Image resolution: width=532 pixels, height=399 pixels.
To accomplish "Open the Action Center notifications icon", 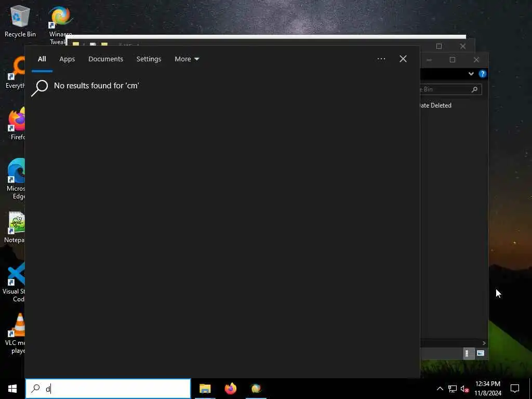I will coord(515,389).
